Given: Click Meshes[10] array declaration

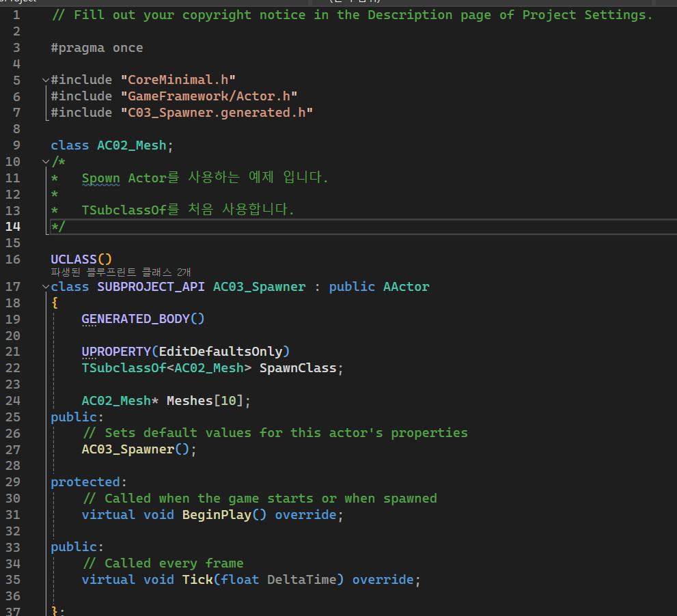Looking at the screenshot, I should (205, 401).
